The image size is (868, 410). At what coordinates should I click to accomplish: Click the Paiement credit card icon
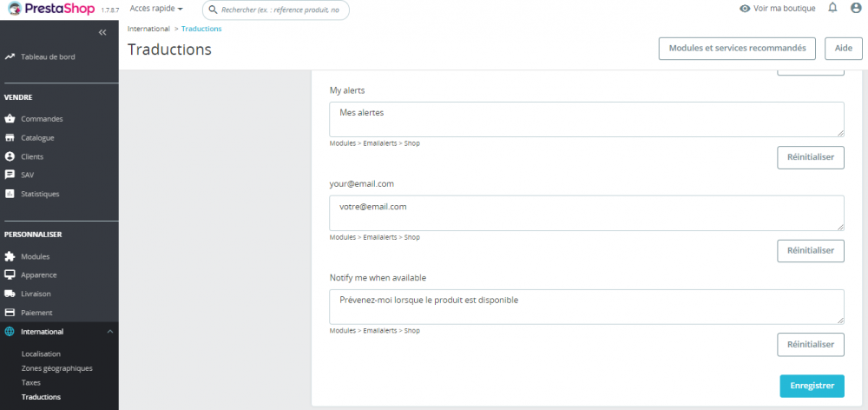[10, 313]
